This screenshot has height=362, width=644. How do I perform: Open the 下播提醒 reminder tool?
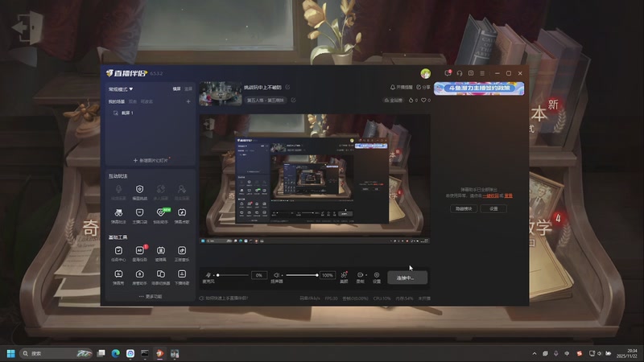click(182, 277)
